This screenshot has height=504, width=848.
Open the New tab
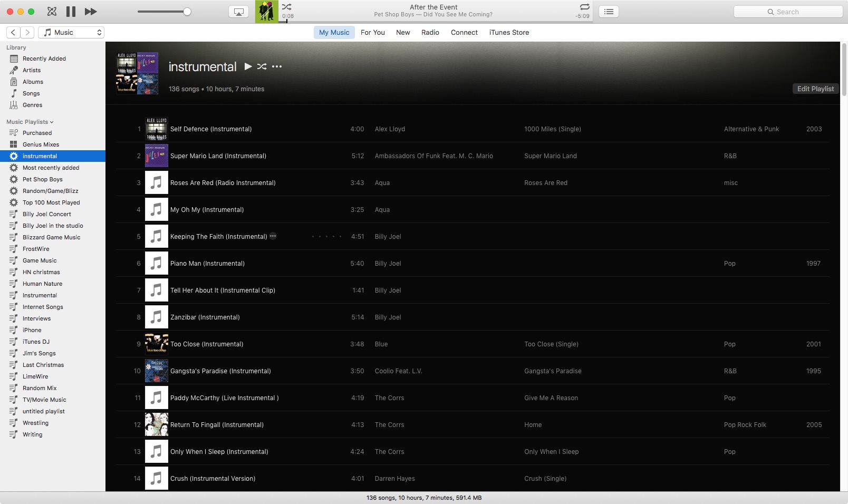[x=403, y=32]
